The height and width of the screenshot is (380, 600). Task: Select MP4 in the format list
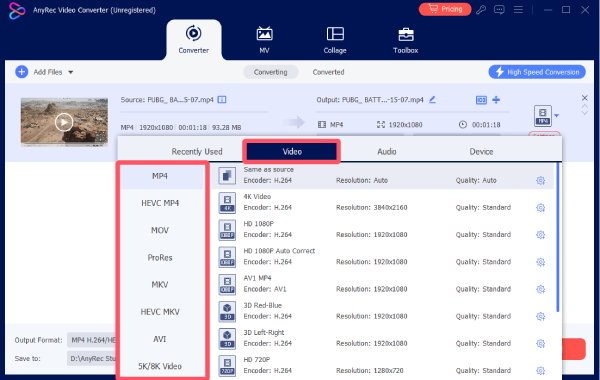160,176
